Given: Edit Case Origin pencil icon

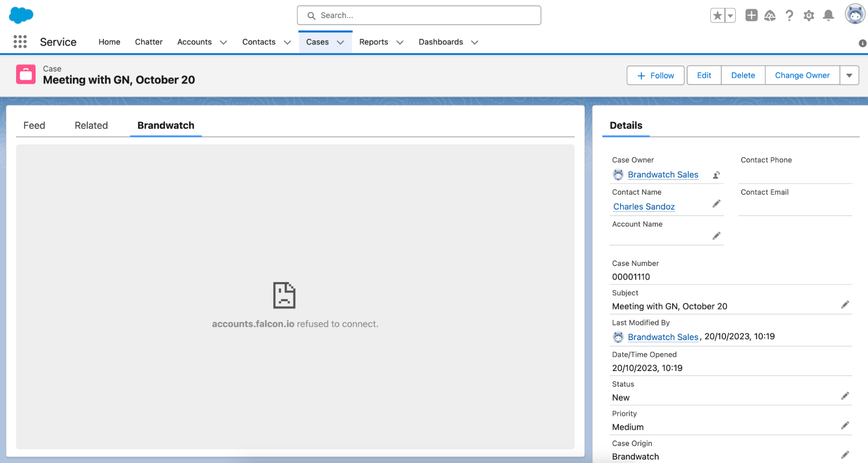Looking at the screenshot, I should [x=845, y=455].
